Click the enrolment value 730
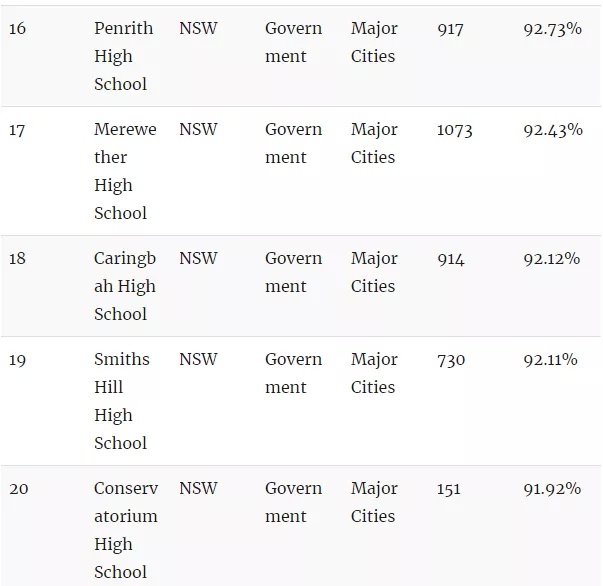 tap(451, 360)
